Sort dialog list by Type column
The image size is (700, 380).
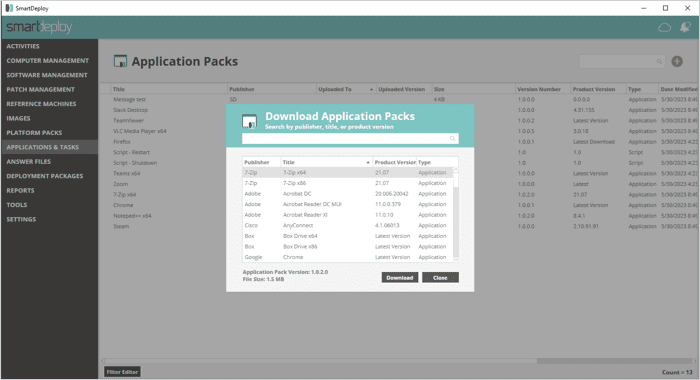437,162
